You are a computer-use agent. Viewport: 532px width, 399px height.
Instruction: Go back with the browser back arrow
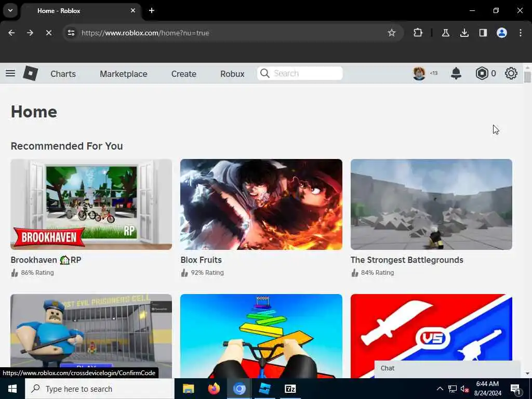coord(11,33)
